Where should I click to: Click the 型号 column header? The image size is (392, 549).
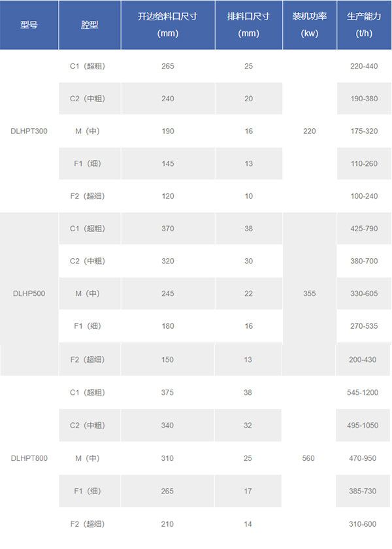pos(29,25)
